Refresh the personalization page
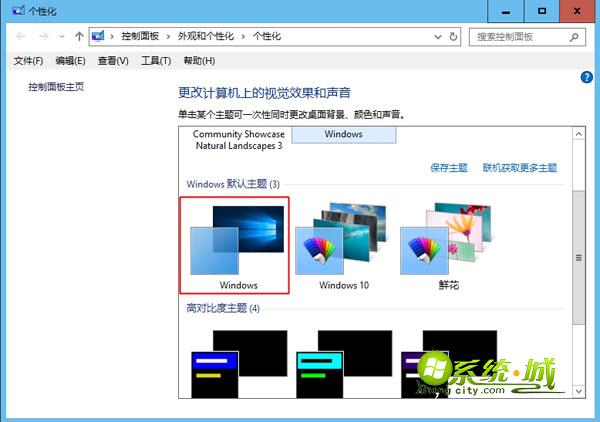The height and width of the screenshot is (422, 600). [x=453, y=37]
